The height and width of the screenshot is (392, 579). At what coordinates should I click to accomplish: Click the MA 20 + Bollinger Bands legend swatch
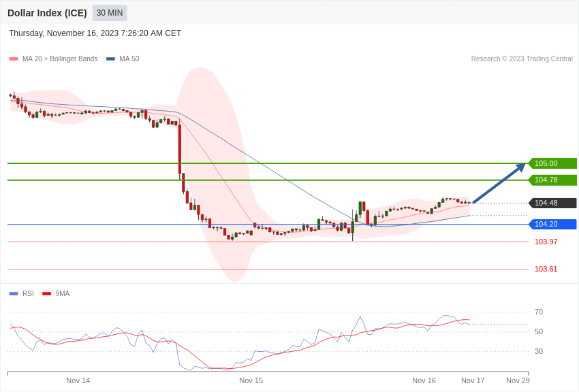(14, 59)
